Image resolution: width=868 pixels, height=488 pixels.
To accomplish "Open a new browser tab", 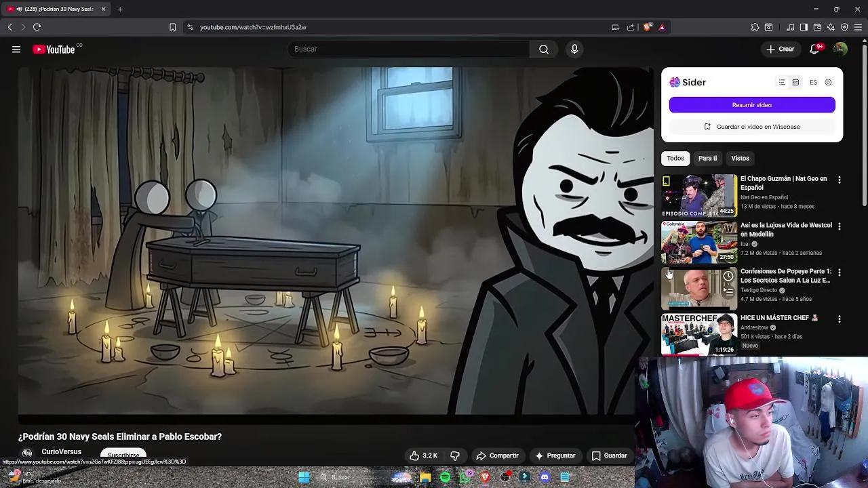I will tap(120, 9).
